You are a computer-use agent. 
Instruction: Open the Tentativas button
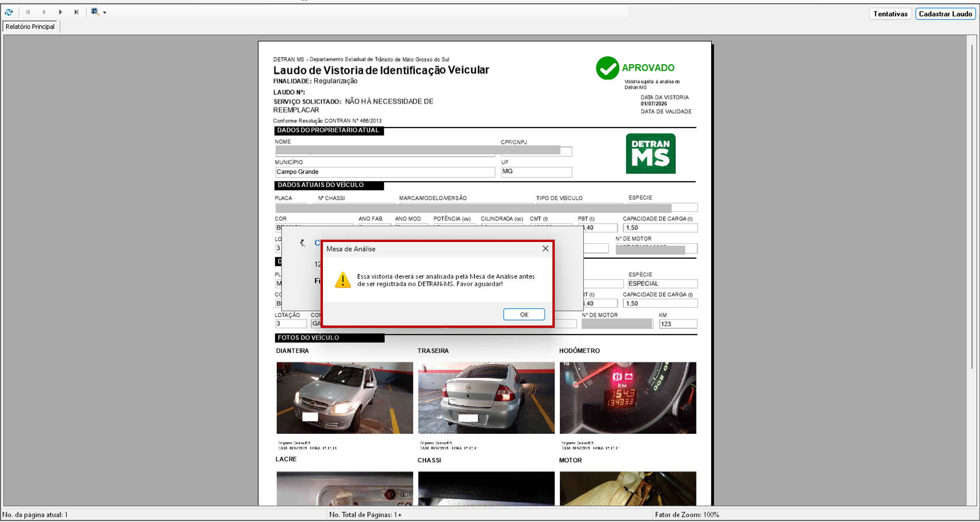(890, 14)
